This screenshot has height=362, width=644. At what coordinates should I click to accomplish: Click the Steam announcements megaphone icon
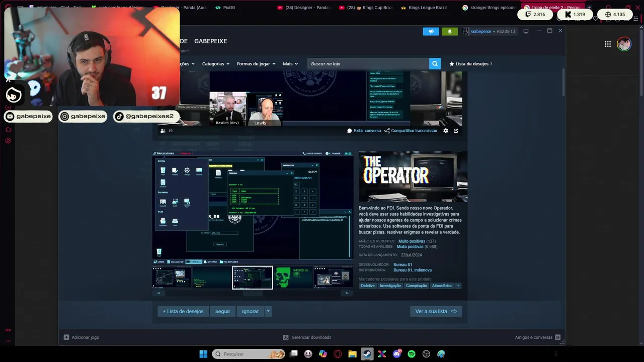point(431,31)
